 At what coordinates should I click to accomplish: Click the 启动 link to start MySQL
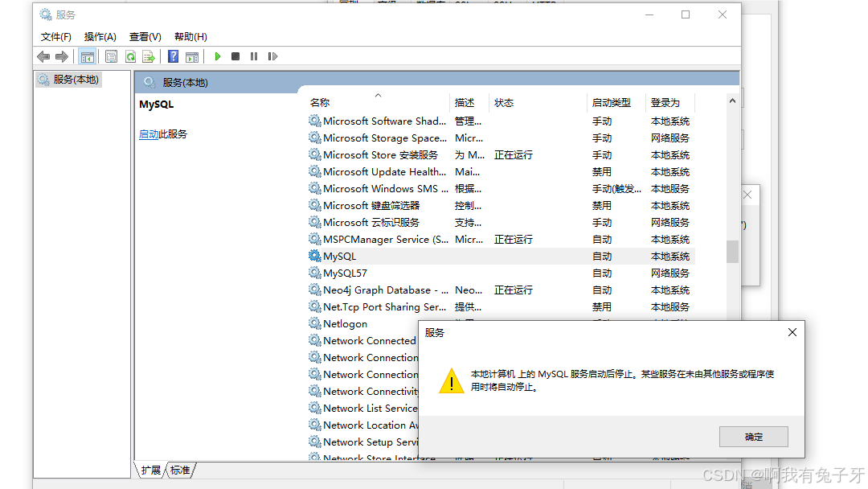click(149, 134)
